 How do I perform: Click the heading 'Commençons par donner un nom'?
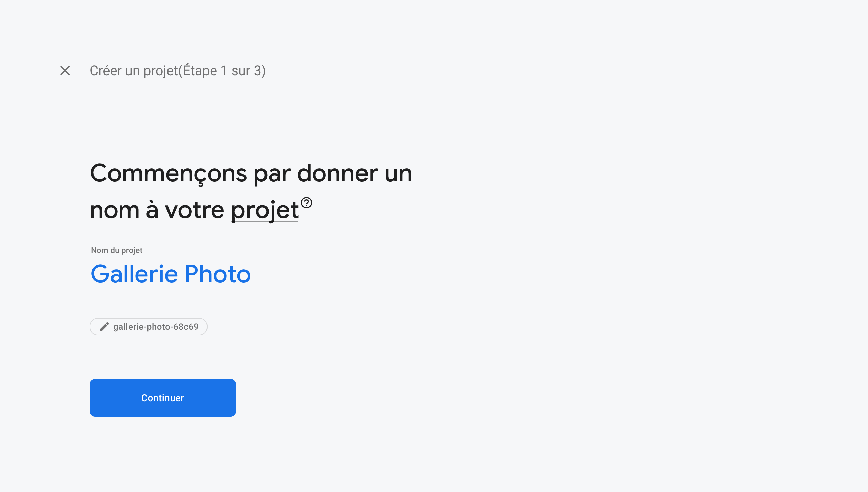[251, 173]
